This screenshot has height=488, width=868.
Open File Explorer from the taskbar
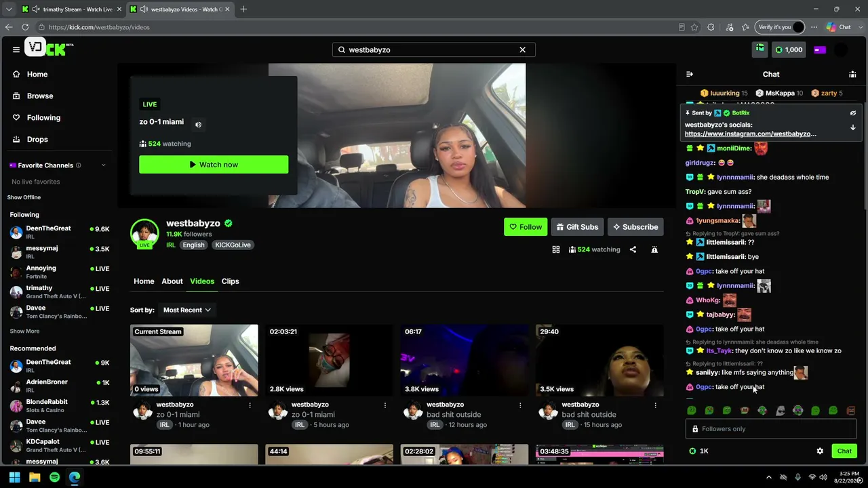coord(35,477)
